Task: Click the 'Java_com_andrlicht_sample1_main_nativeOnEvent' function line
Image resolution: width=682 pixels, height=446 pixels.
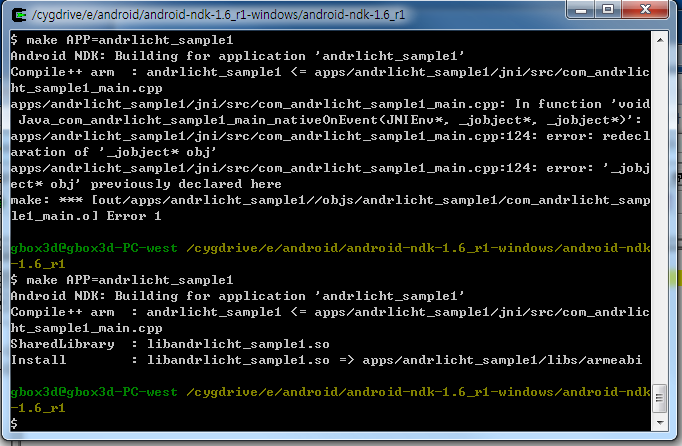Action: [x=330, y=120]
